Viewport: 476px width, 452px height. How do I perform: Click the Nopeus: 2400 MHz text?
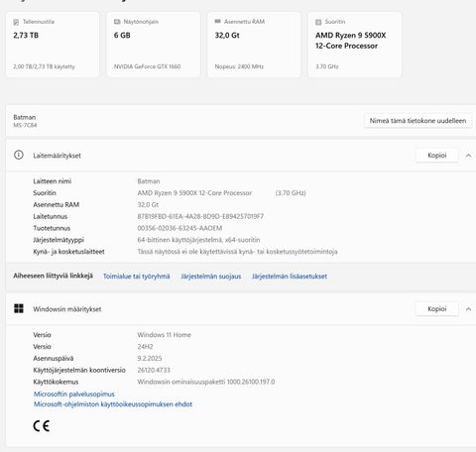coord(239,66)
